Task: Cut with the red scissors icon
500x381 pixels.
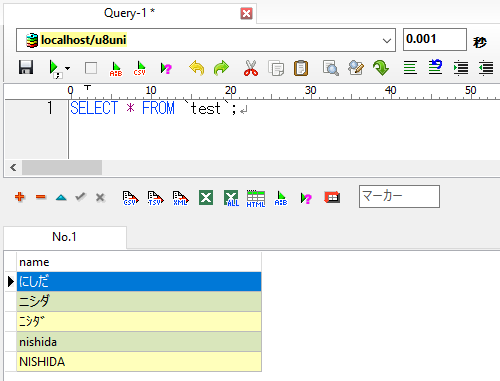Action: [251, 68]
